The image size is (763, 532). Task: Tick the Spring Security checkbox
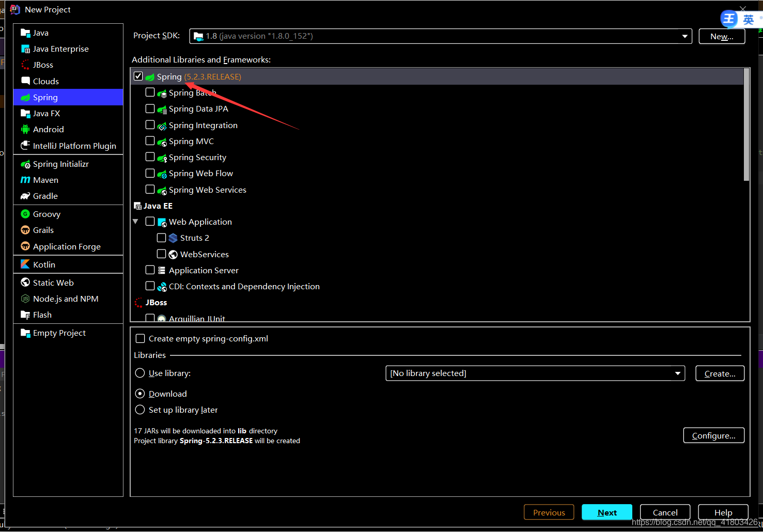pyautogui.click(x=150, y=157)
